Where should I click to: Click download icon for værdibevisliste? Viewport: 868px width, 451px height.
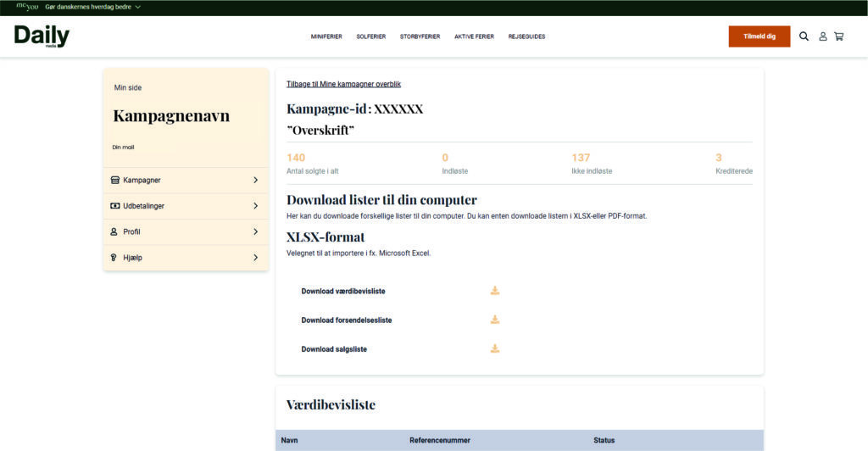tap(495, 291)
